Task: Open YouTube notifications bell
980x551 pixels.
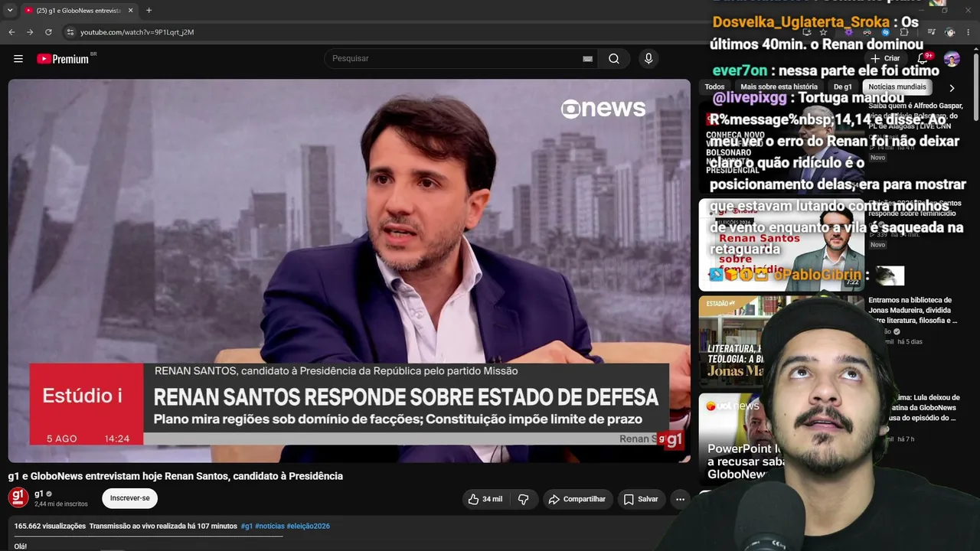Action: tap(923, 59)
